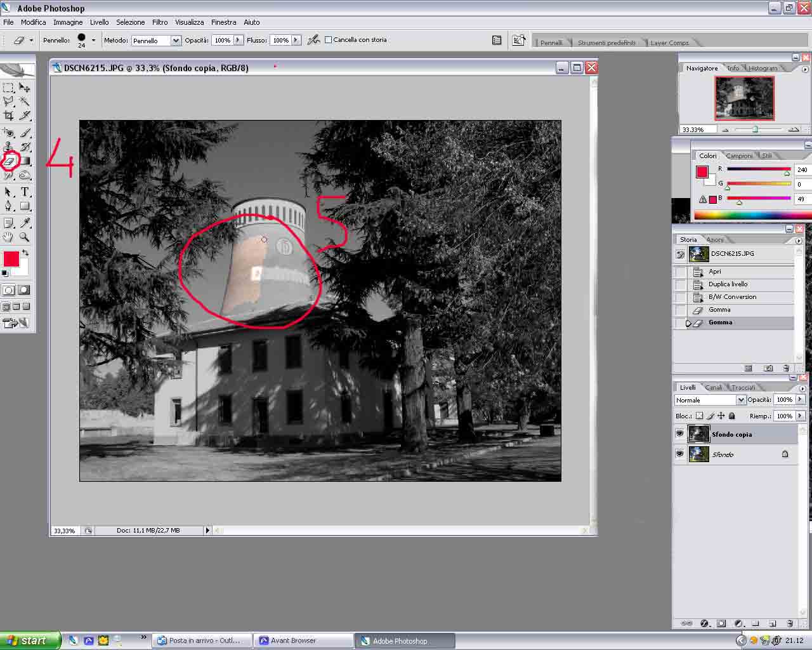Hide the 'Sfondo copia' layer

tap(679, 434)
